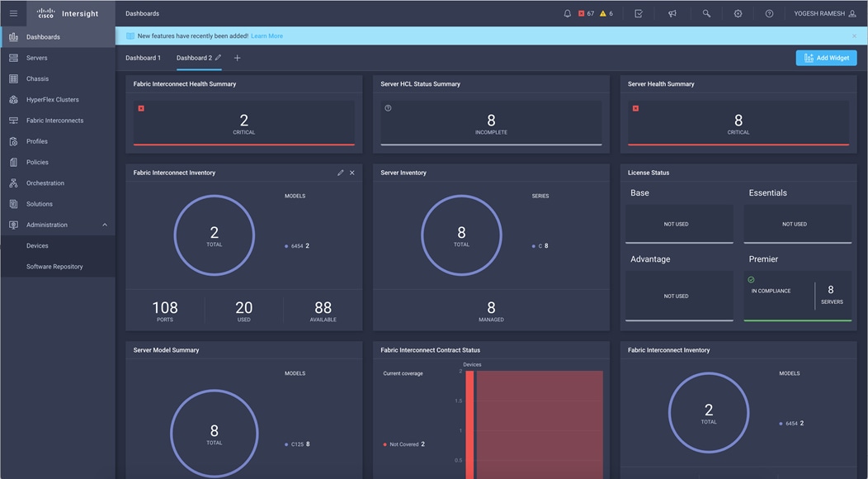Click the Essentials license 'NOT USED' card
868x479 pixels.
(x=798, y=224)
